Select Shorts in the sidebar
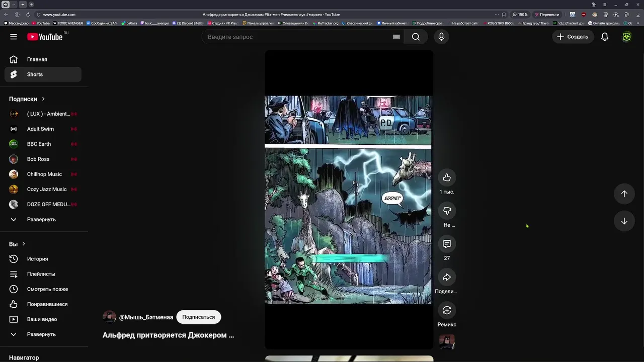 click(x=43, y=74)
